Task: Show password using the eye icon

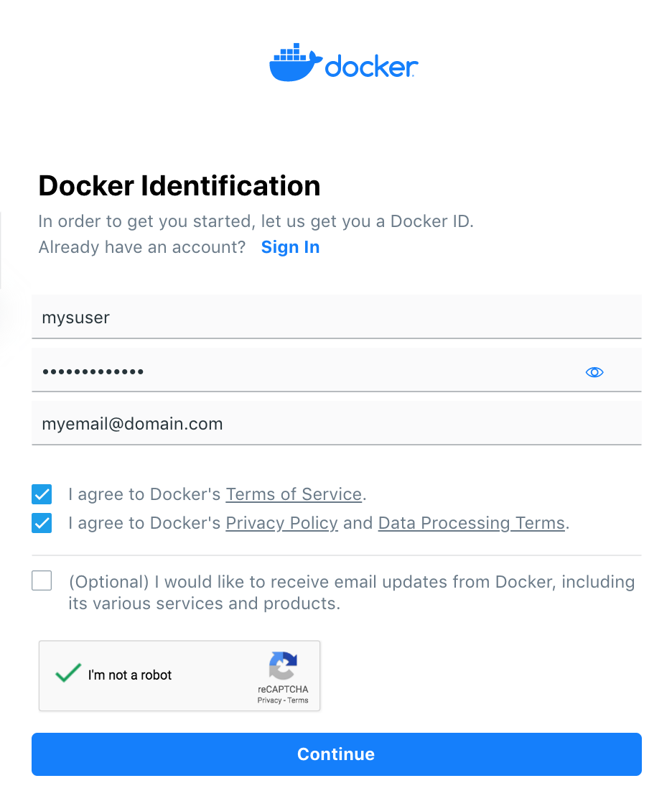Action: [x=594, y=372]
